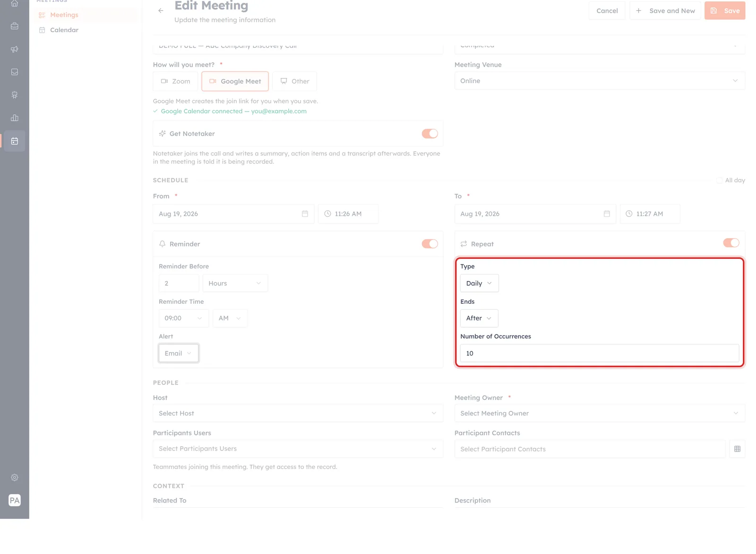The width and height of the screenshot is (756, 554).
Task: Turn off the Repeat switch
Action: [x=731, y=243]
